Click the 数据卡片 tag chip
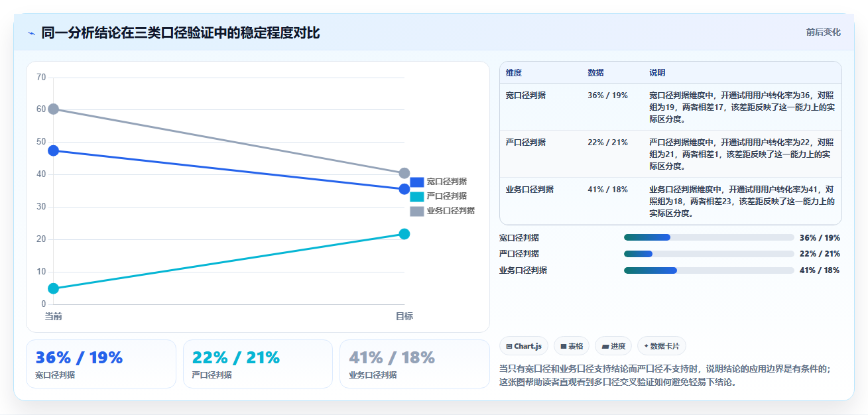 tap(662, 346)
